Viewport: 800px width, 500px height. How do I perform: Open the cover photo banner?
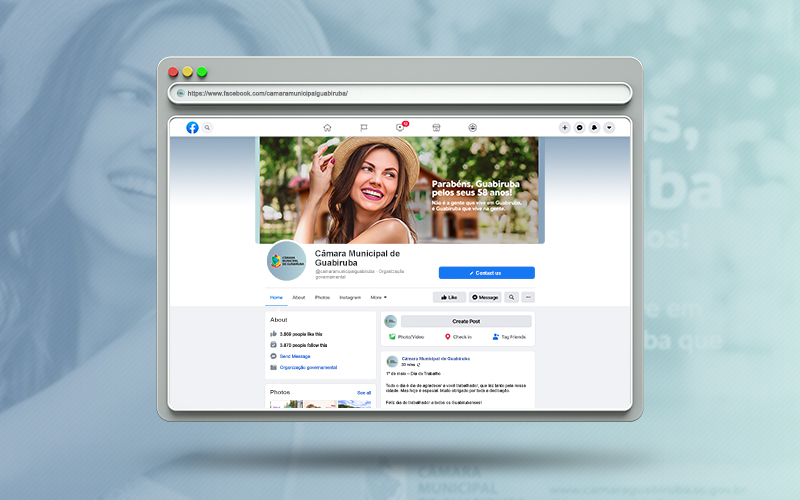pos(399,190)
